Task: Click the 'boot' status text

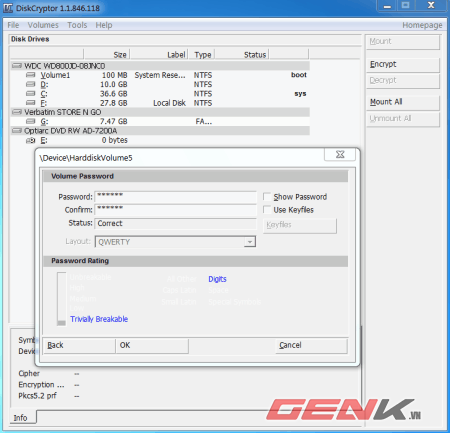Action: 299,75
